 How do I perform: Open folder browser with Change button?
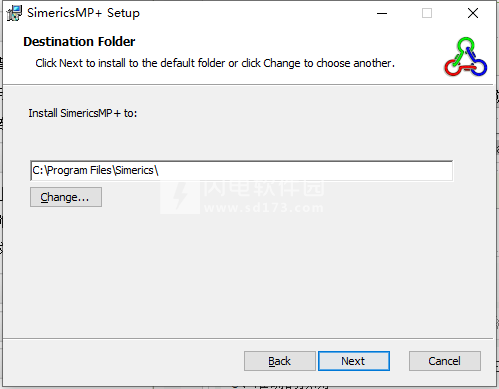pyautogui.click(x=66, y=197)
